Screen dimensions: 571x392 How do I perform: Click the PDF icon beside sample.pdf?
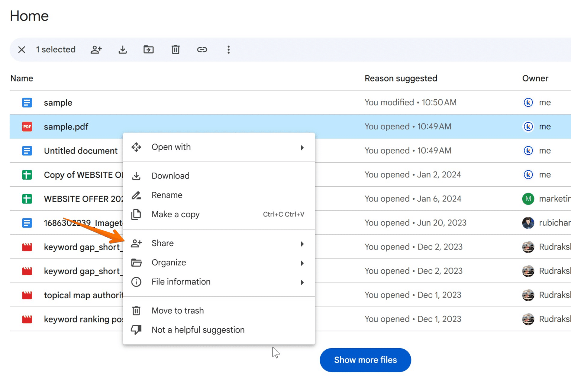(x=26, y=126)
